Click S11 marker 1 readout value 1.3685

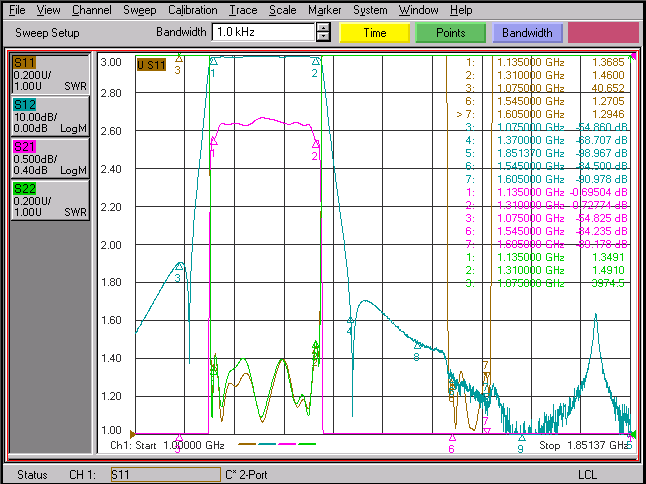[608, 62]
